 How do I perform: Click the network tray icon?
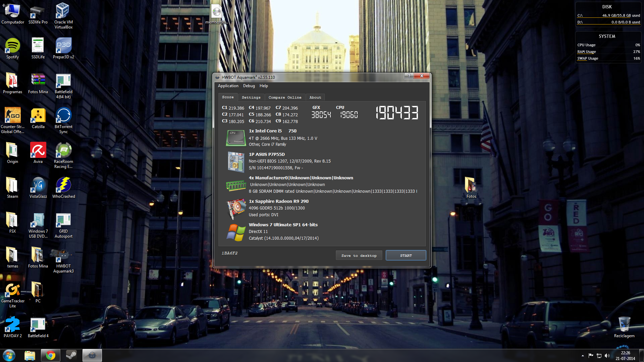tap(599, 356)
